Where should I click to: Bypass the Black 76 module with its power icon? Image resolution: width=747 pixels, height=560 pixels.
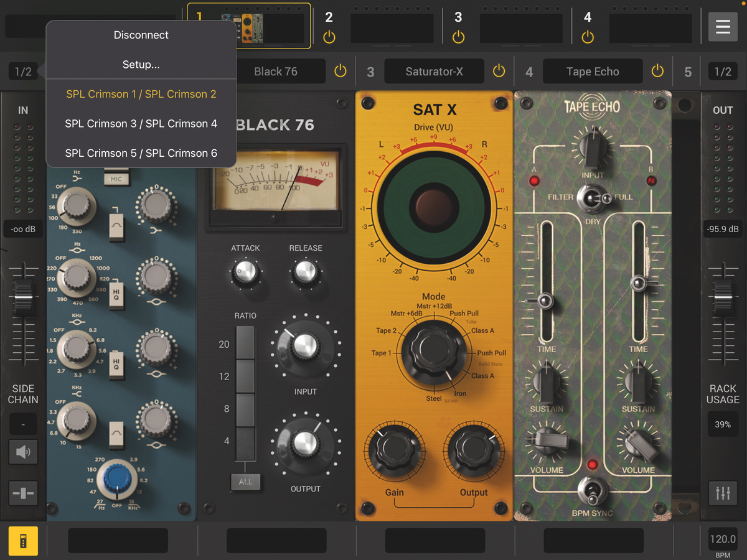[x=340, y=72]
